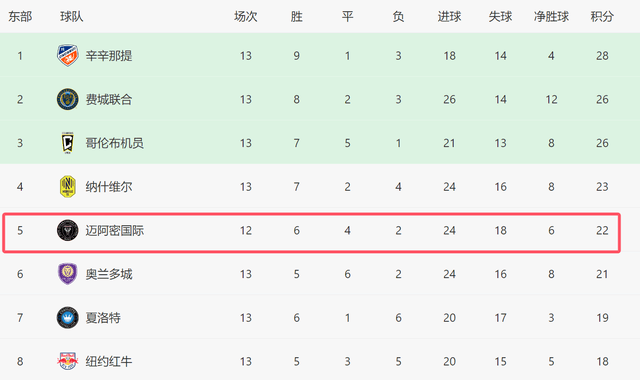Image resolution: width=640 pixels, height=380 pixels.
Task: Click team name 费城联合
Action: pos(109,100)
